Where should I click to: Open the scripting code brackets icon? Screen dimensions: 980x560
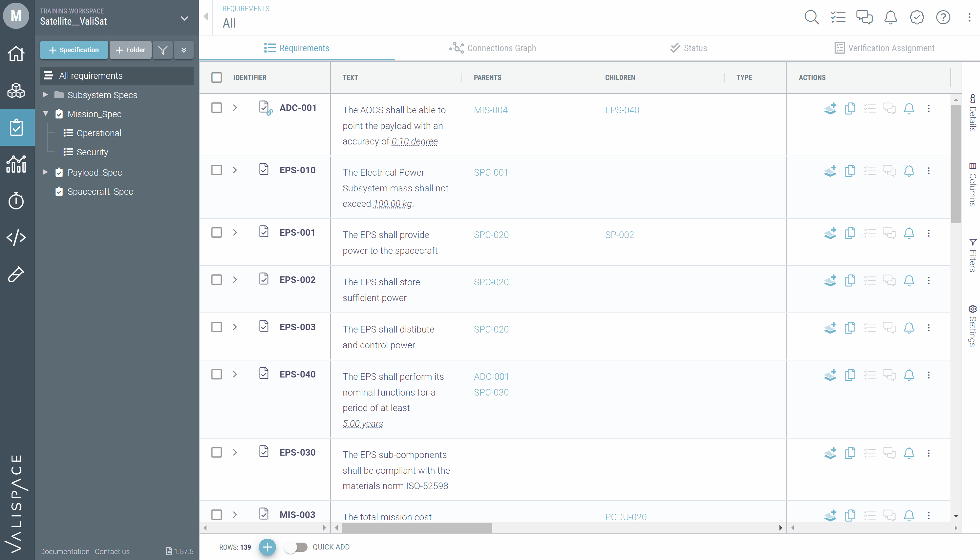click(x=16, y=237)
